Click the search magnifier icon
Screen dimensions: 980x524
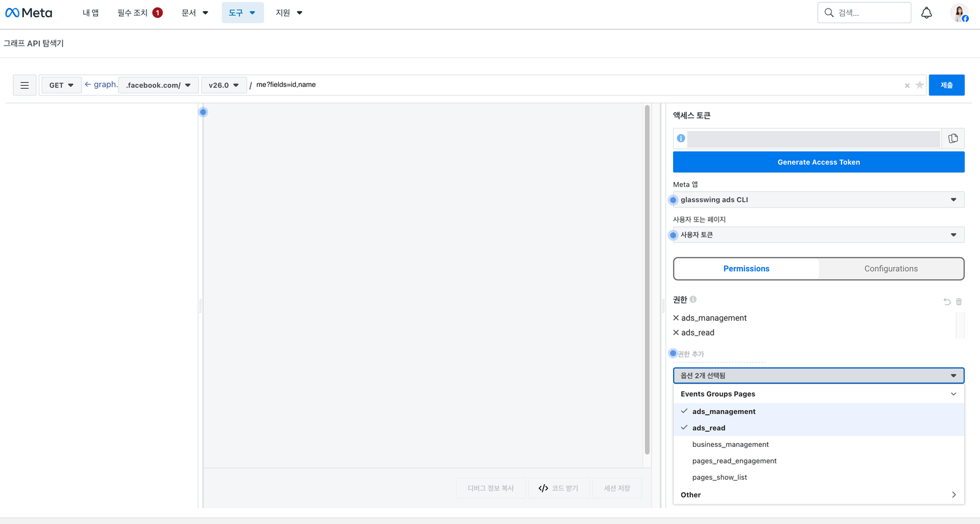pos(829,12)
